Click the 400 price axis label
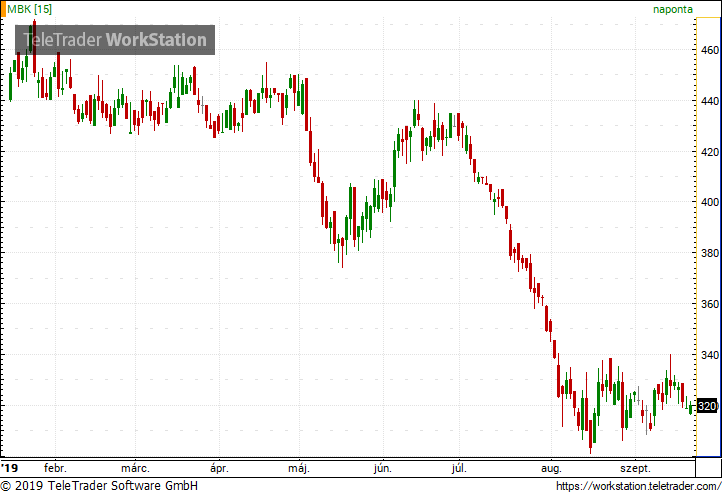 710,202
